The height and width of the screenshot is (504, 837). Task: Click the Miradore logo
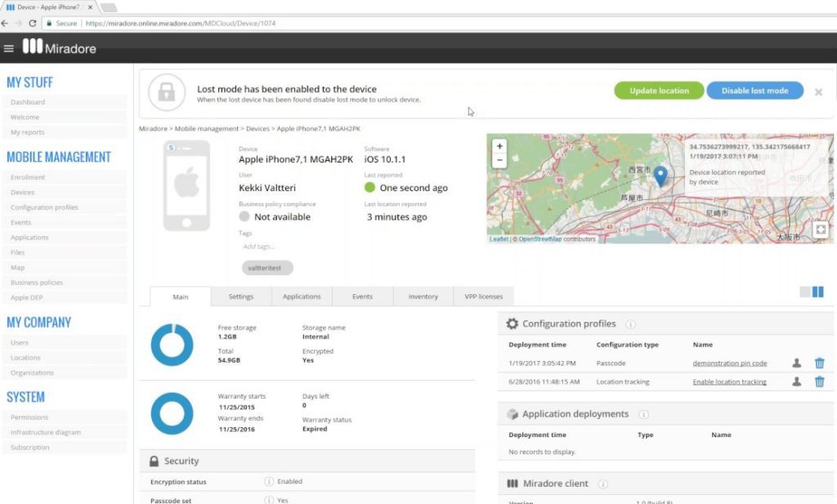pos(59,47)
